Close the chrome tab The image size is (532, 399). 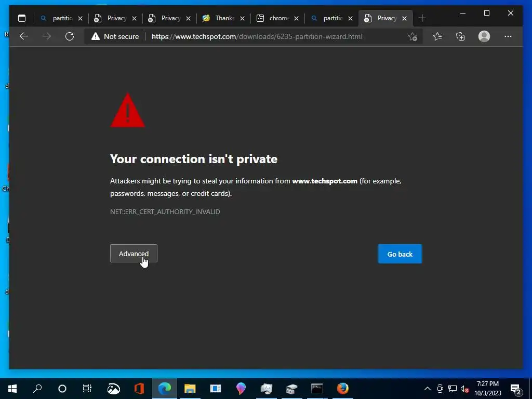[296, 18]
